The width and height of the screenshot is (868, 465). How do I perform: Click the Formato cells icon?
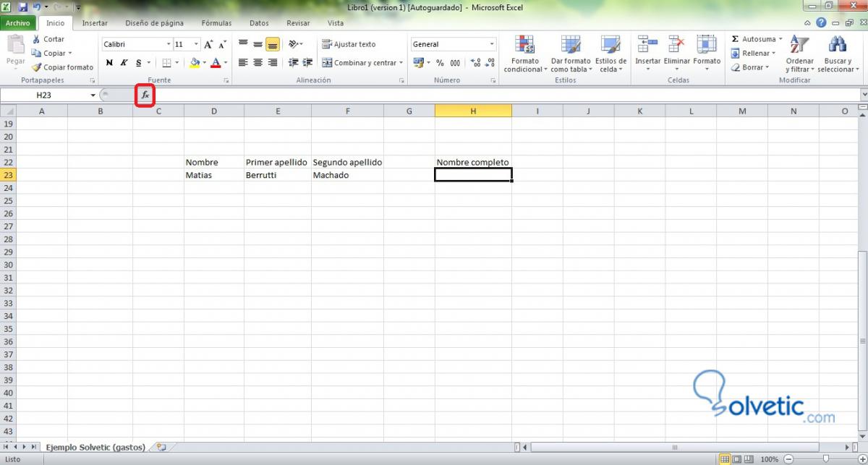point(707,45)
